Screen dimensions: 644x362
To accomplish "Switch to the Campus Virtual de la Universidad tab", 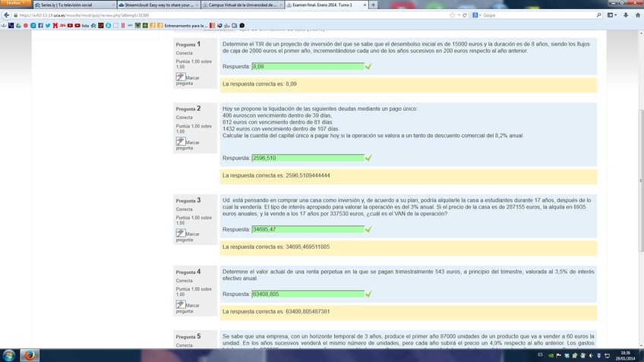I will [x=242, y=5].
